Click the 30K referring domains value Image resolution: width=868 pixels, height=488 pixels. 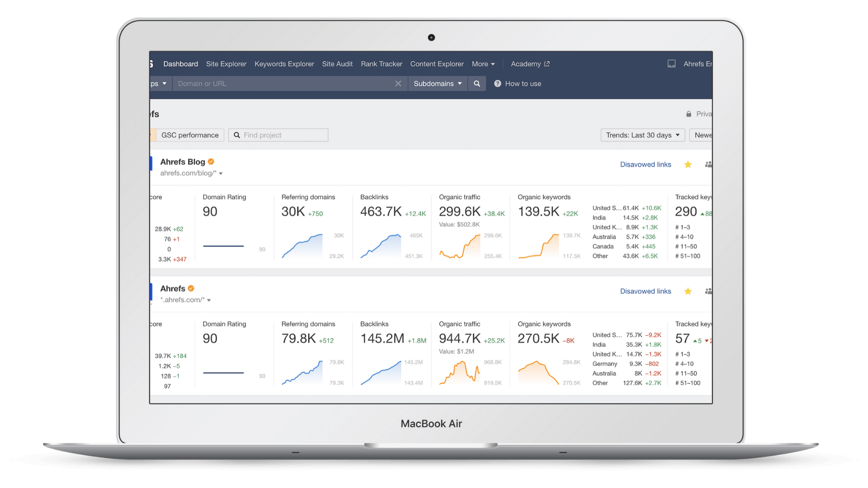point(293,211)
